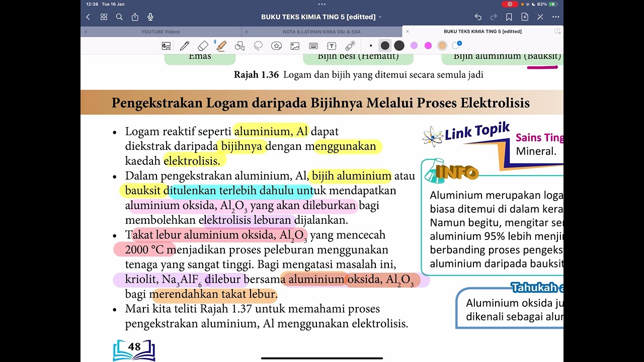The width and height of the screenshot is (644, 362).
Task: Switch to NOTA & LATIHAN KIMIA 5Sc & 5SA tab
Action: pyautogui.click(x=322, y=32)
